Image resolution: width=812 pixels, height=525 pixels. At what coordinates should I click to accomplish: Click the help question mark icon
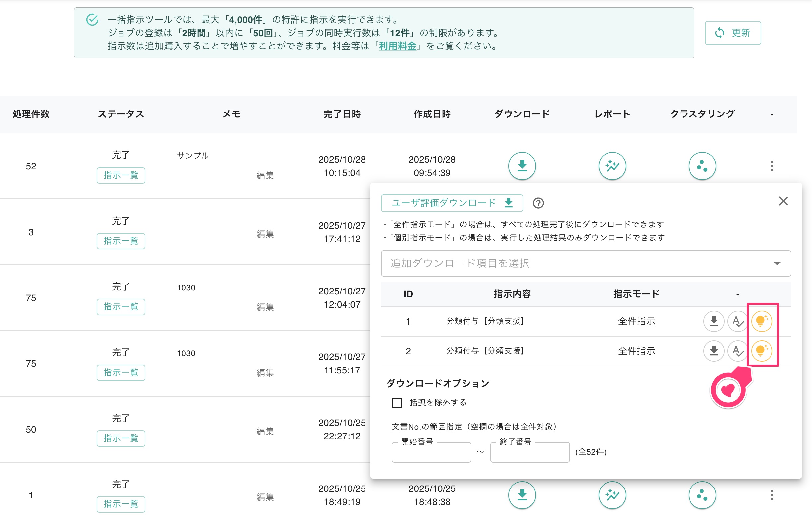(538, 203)
